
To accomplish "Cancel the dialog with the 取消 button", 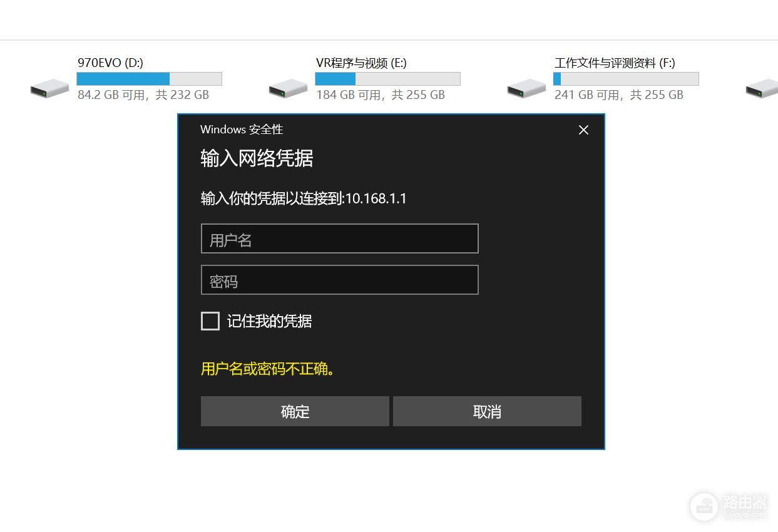I will pyautogui.click(x=487, y=411).
